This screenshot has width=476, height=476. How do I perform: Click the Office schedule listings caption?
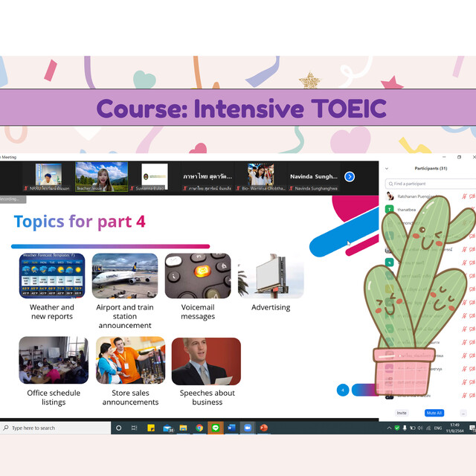(54, 397)
